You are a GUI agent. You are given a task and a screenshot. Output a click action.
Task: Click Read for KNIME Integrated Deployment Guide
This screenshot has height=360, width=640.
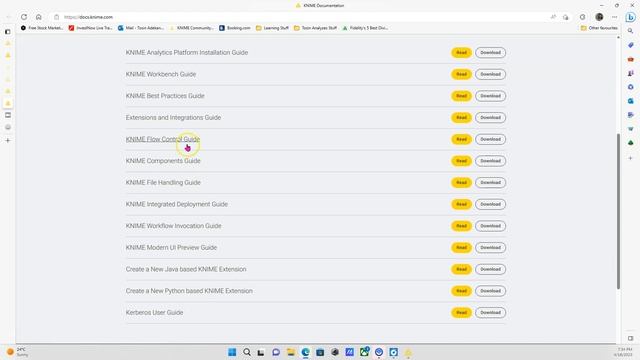tap(461, 204)
